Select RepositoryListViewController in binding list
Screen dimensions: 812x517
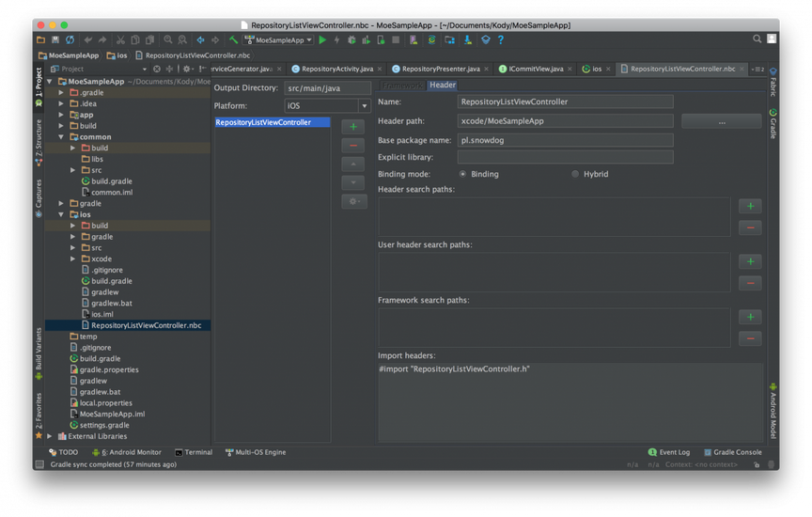(x=272, y=122)
